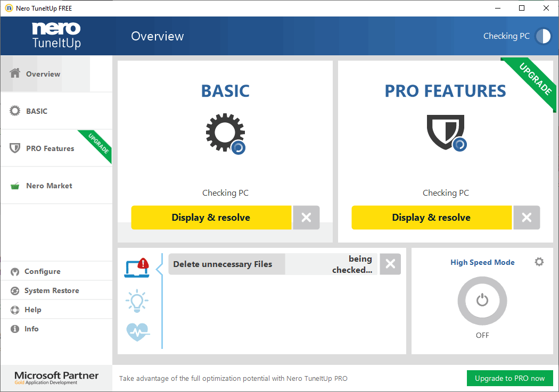This screenshot has width=559, height=392.
Task: Open PRO Features in the sidebar
Action: (x=56, y=148)
